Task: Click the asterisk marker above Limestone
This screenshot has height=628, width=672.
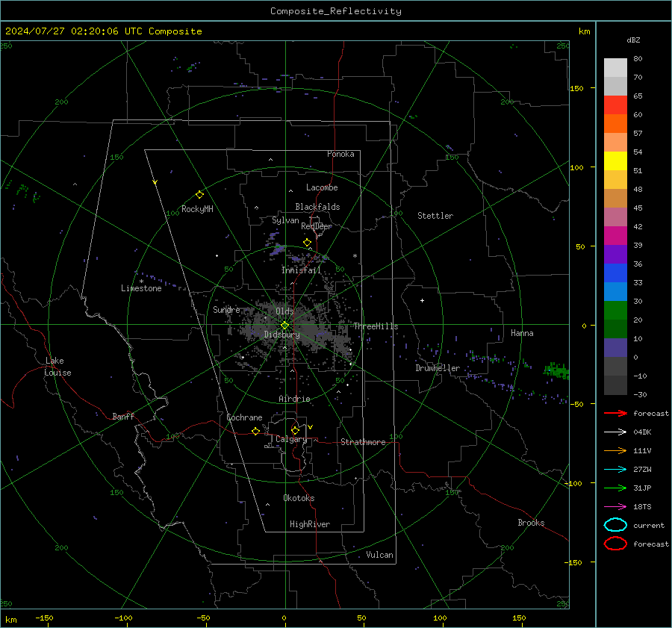Action: click(141, 282)
